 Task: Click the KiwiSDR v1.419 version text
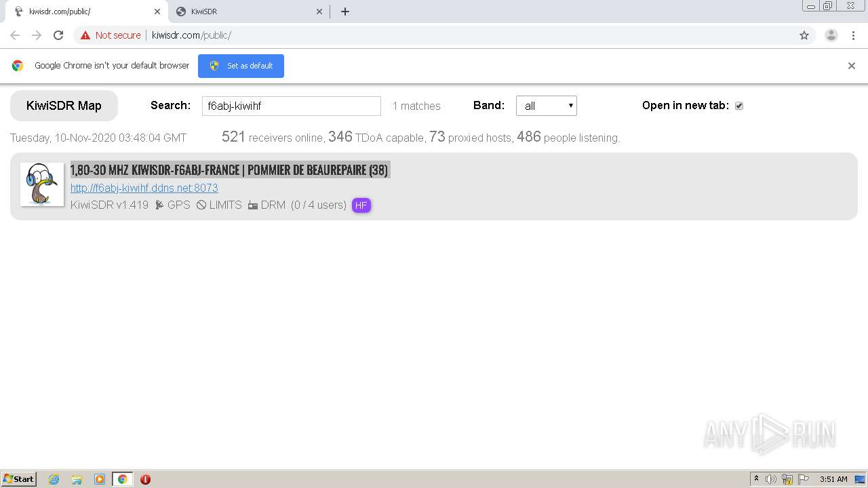coord(109,205)
